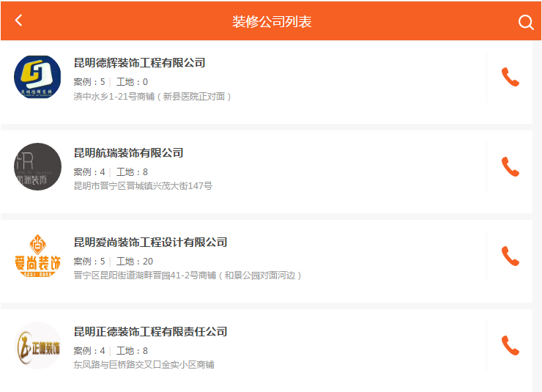The width and height of the screenshot is (542, 392).
Task: Call 昆明爱尚装饰工程设计有限公司 via phone icon
Action: click(511, 256)
